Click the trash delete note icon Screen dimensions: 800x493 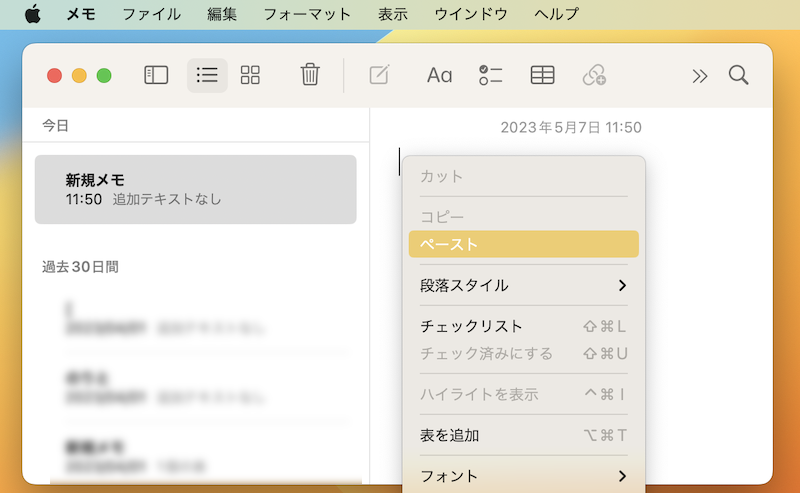pyautogui.click(x=310, y=75)
